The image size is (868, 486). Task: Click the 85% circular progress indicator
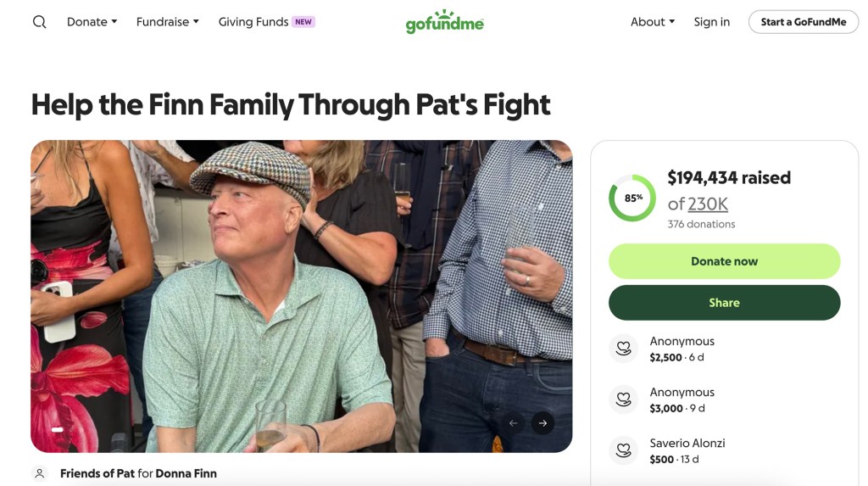point(632,198)
